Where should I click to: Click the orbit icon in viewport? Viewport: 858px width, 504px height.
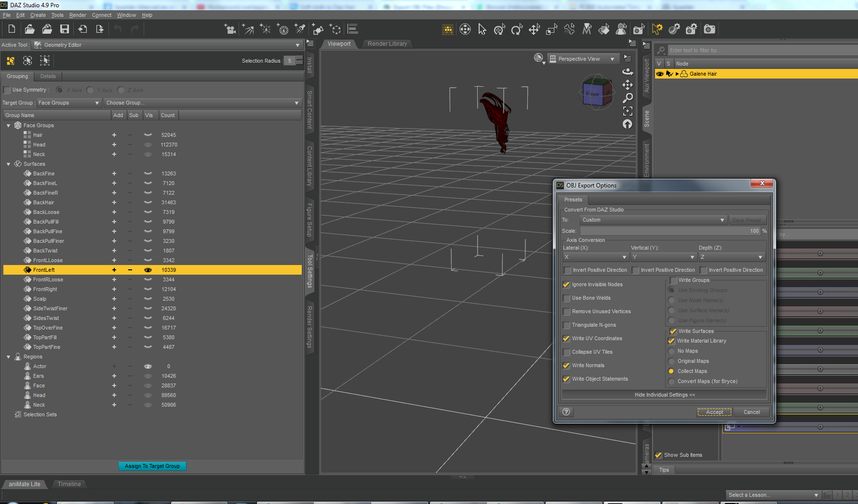(x=628, y=71)
